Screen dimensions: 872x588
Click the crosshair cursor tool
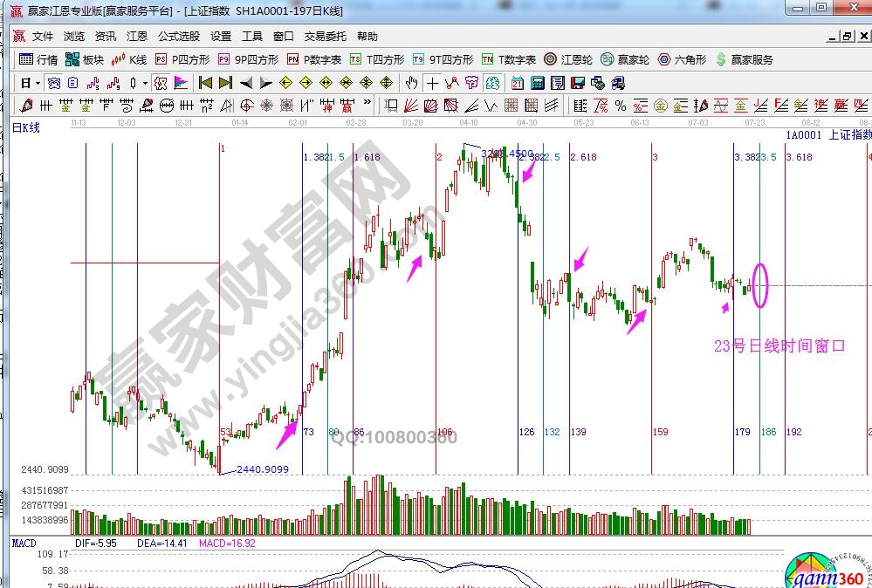432,83
